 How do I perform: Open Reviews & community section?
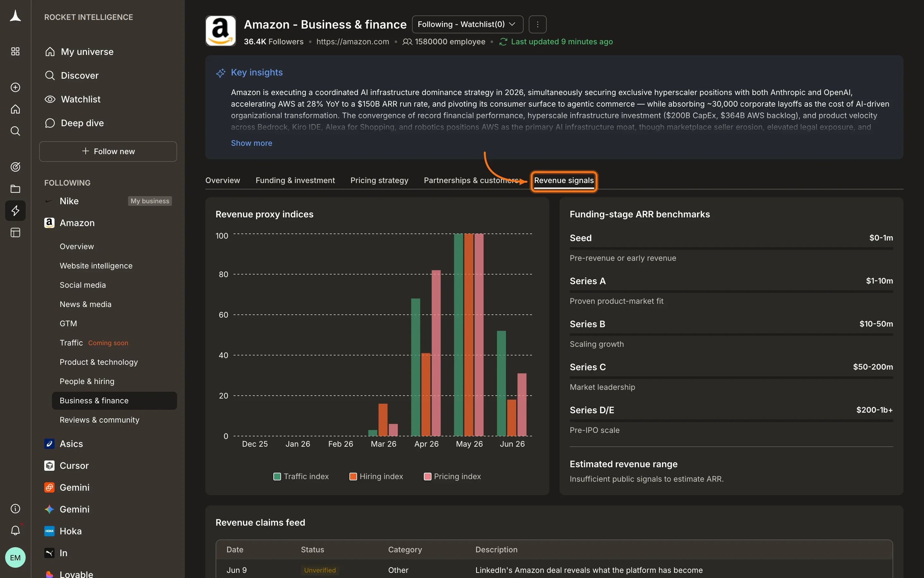coord(99,420)
